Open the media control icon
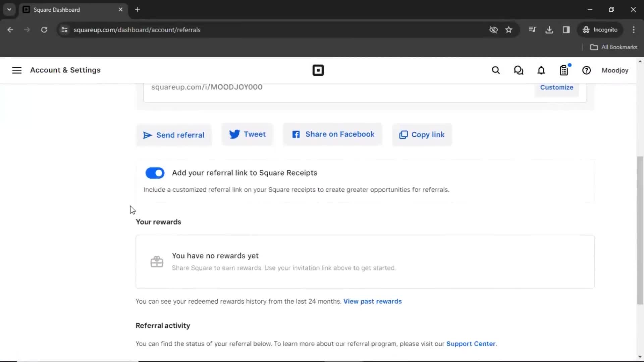The width and height of the screenshot is (644, 362). (532, 30)
